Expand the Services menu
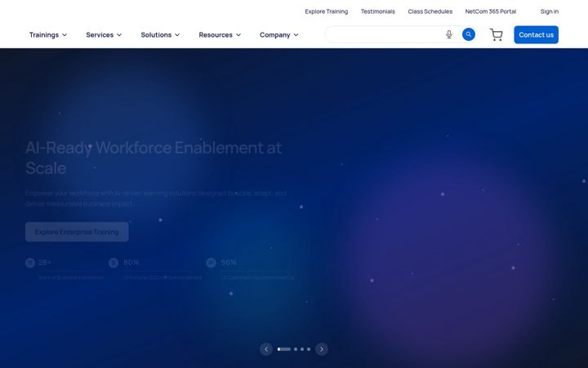588x368 pixels. [x=104, y=35]
